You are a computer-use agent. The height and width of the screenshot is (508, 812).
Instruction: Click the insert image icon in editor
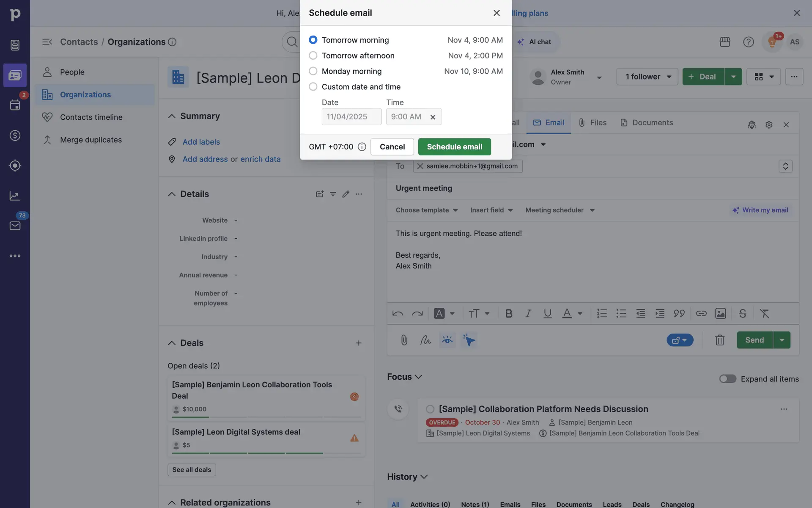[720, 314]
